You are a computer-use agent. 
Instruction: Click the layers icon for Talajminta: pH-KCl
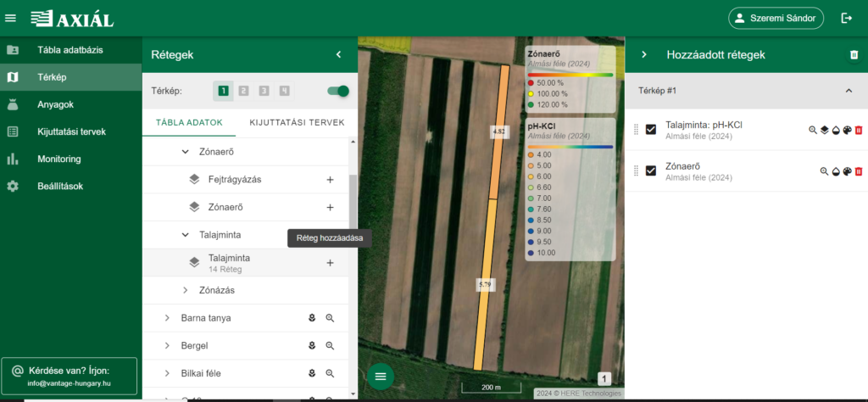click(x=824, y=130)
